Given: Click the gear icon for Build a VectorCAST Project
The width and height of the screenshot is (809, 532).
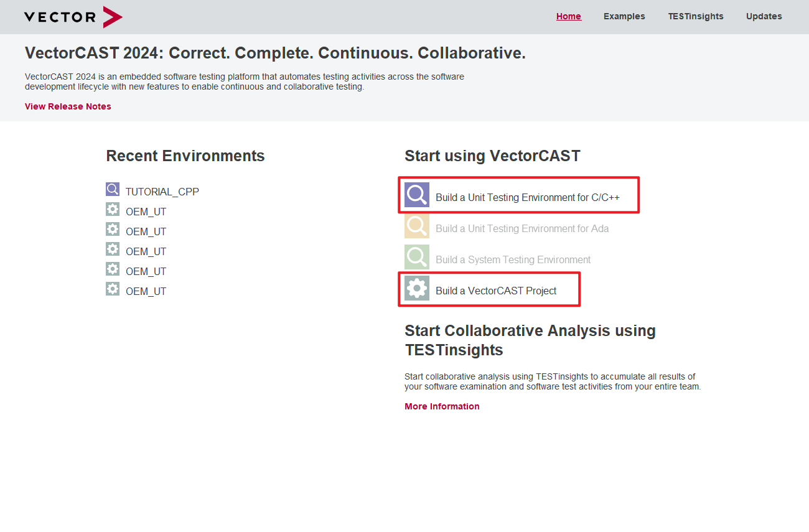Looking at the screenshot, I should [x=417, y=288].
